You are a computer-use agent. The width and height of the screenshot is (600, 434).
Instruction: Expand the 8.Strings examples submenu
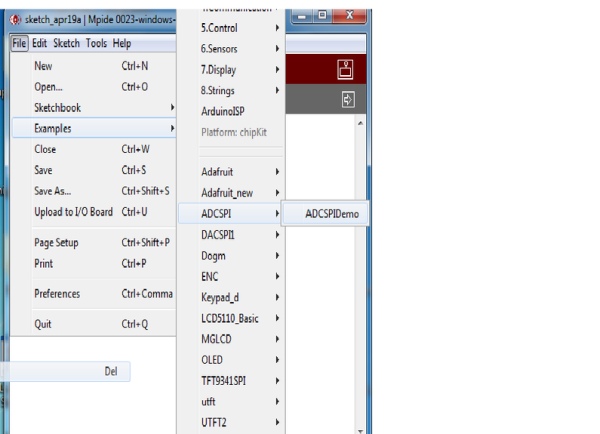(x=232, y=90)
